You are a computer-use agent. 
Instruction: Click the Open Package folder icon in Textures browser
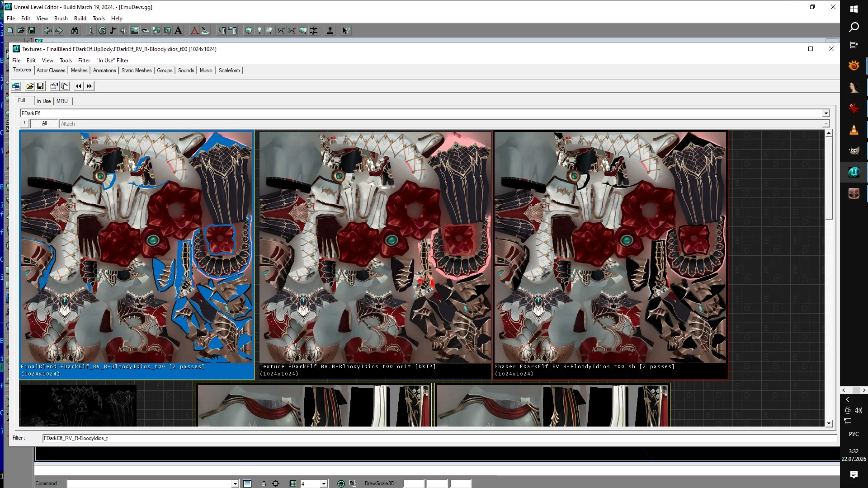(30, 86)
